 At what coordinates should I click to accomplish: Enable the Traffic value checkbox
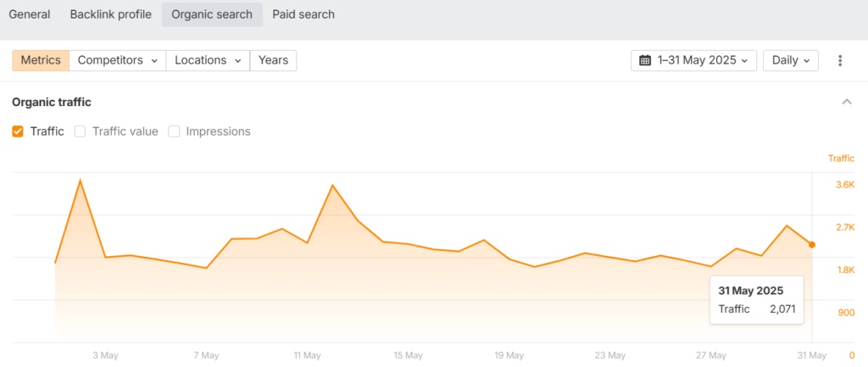[x=81, y=131]
